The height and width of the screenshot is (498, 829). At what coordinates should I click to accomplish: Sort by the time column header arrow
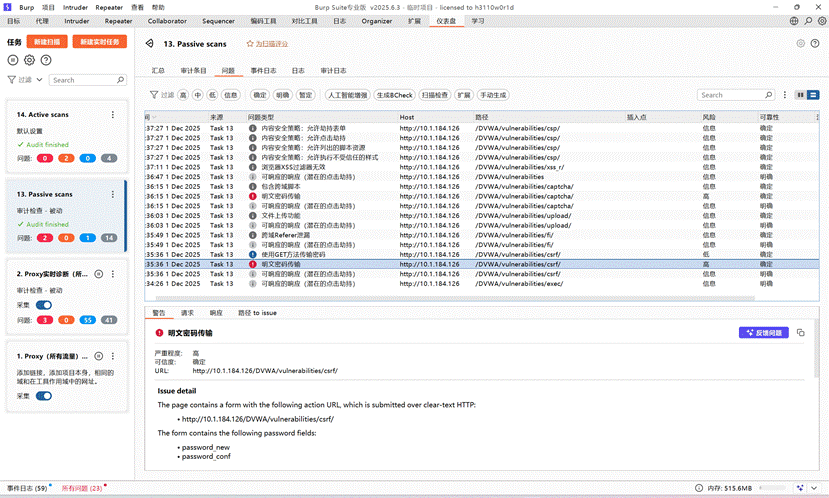pos(155,117)
